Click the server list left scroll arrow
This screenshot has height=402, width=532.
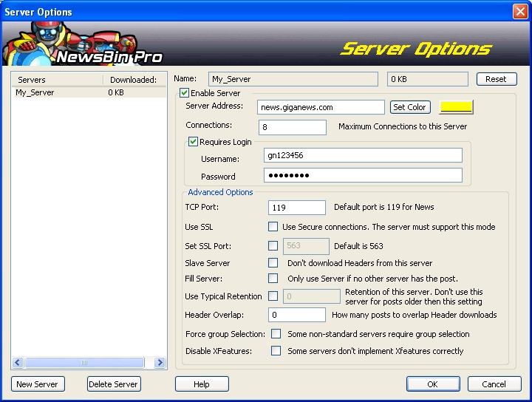pos(18,362)
